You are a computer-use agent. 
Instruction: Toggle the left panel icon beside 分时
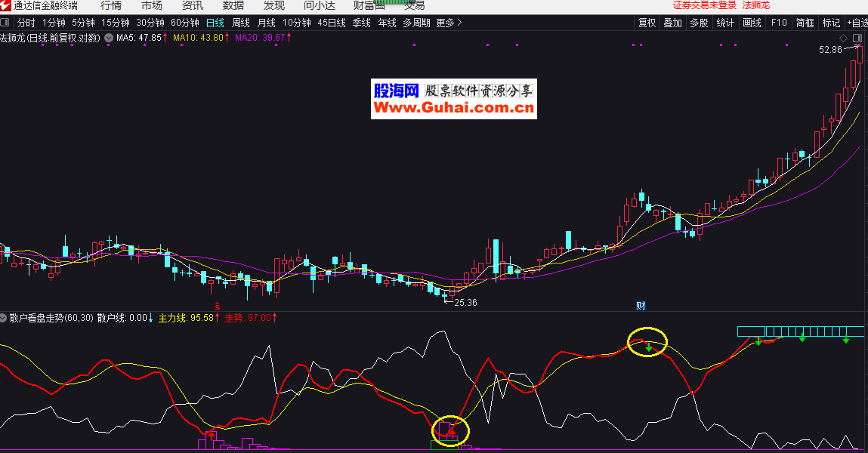[x=6, y=23]
